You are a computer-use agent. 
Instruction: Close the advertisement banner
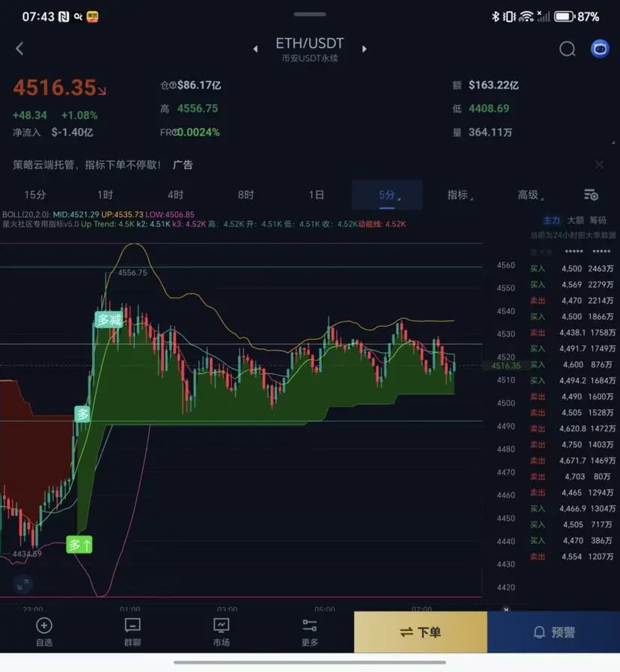pyautogui.click(x=599, y=165)
